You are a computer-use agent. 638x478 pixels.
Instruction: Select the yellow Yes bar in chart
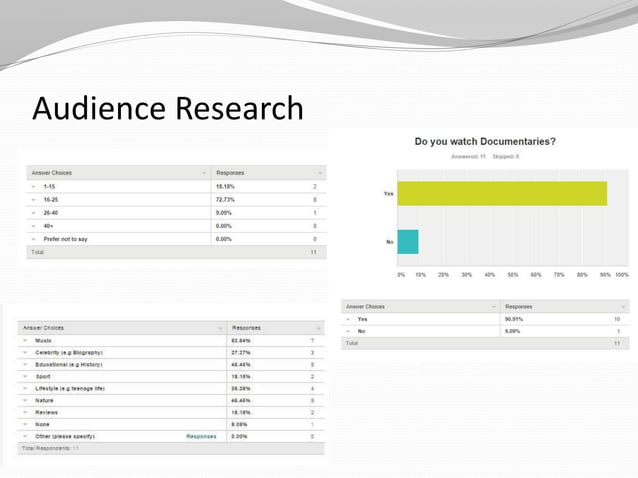(x=502, y=194)
